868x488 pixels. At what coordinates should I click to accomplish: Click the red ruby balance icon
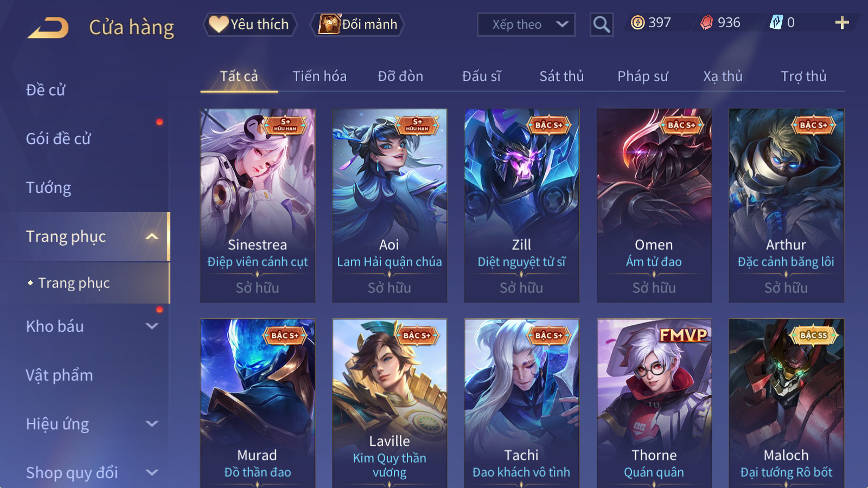point(706,22)
